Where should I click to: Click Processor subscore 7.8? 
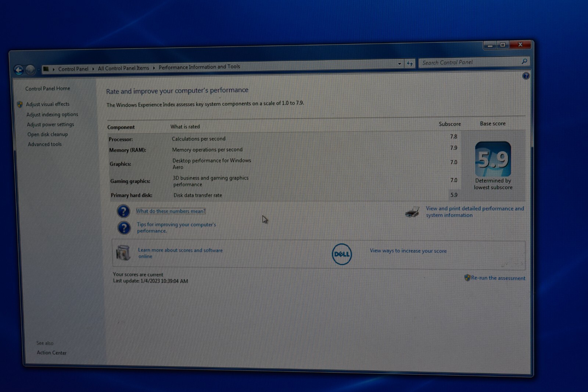tap(453, 137)
